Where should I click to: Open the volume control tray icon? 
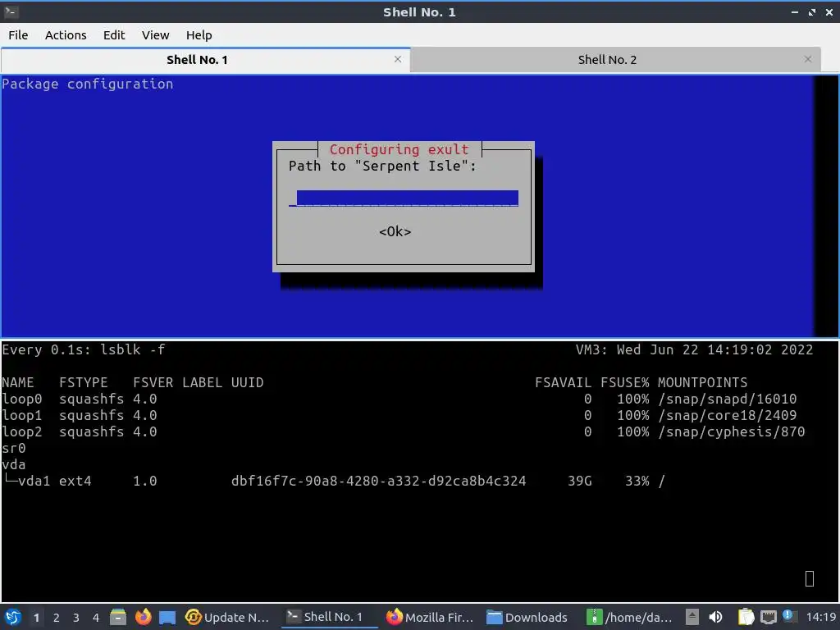click(715, 617)
